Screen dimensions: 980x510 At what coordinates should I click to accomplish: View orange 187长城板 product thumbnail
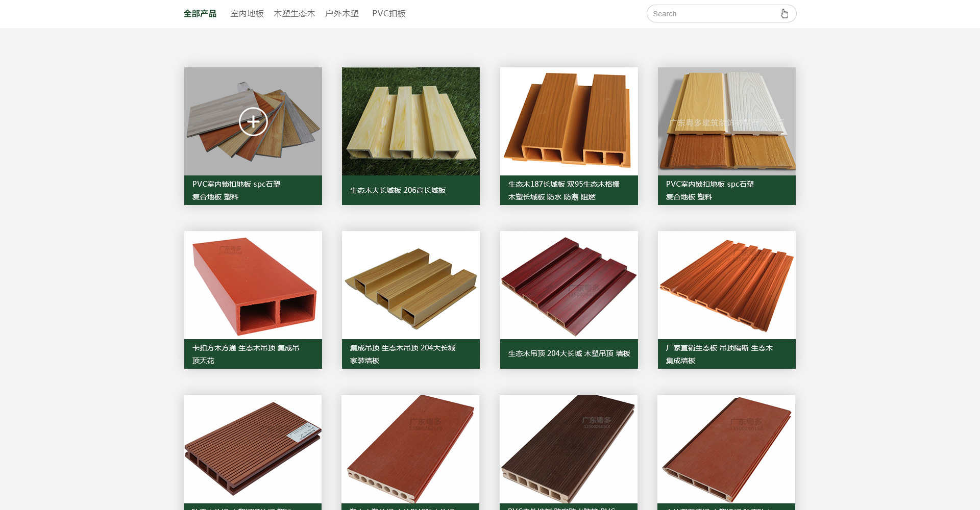tap(569, 121)
